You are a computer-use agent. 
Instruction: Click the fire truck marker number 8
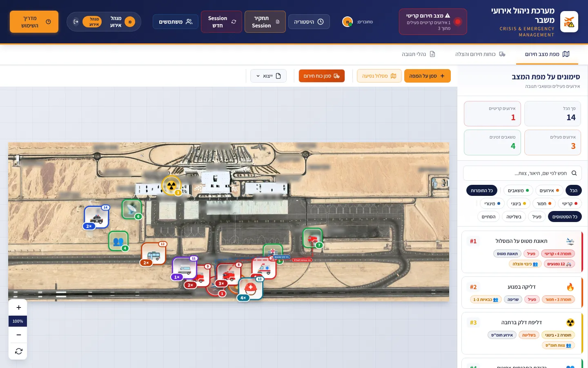pos(229,275)
